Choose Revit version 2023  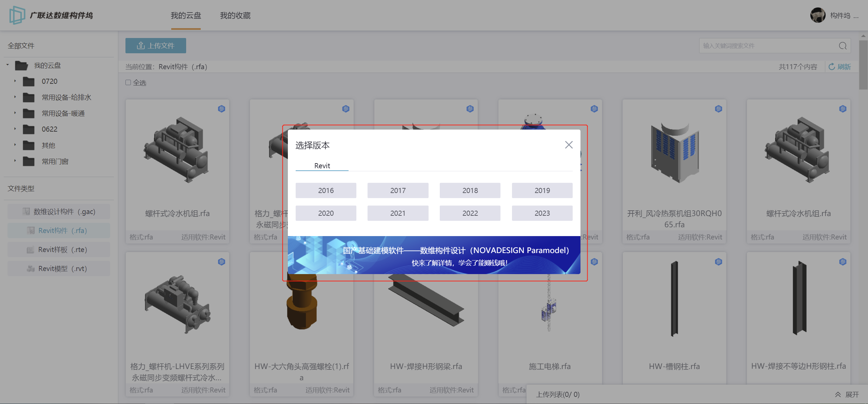pos(542,213)
